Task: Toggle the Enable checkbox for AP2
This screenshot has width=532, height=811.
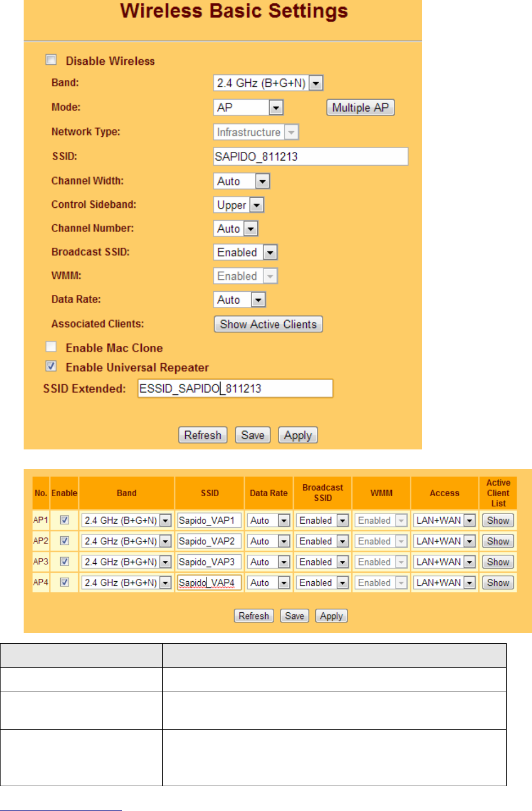Action: coord(65,541)
